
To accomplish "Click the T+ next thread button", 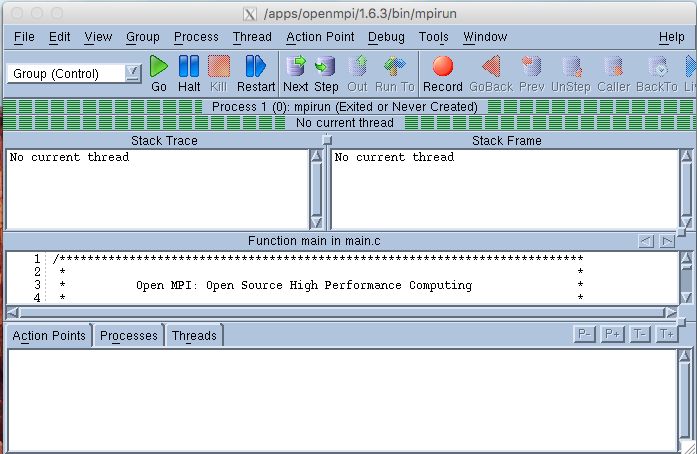I will (x=667, y=334).
